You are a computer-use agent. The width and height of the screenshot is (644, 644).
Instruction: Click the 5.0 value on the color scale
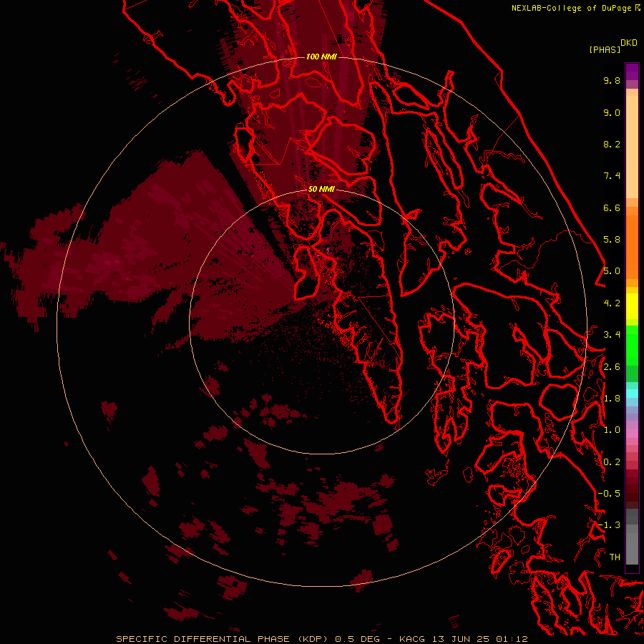click(612, 271)
